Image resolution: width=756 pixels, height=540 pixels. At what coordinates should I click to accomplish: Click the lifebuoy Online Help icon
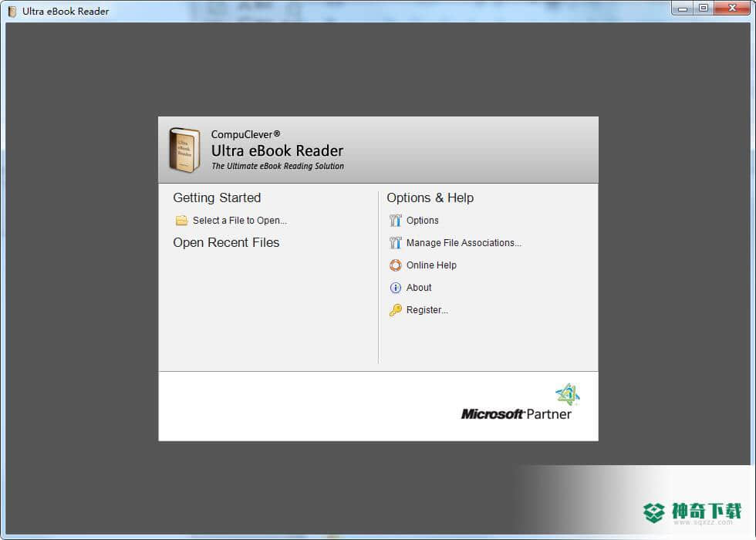click(x=395, y=265)
